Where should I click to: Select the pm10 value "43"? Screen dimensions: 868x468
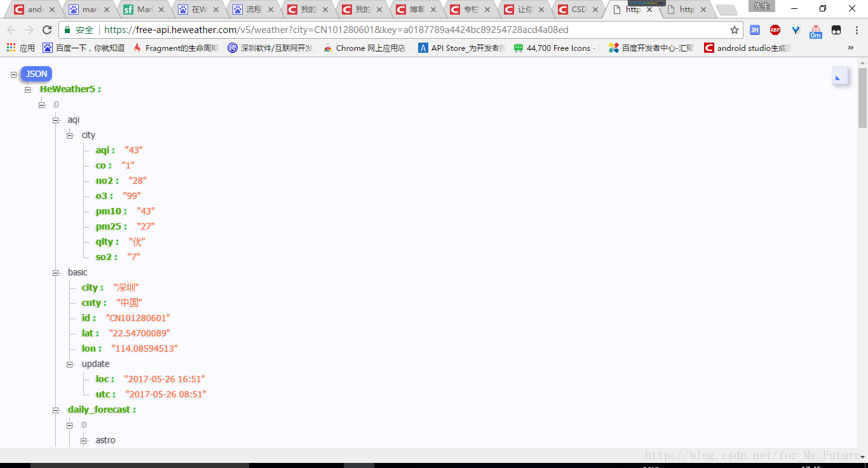coord(146,212)
